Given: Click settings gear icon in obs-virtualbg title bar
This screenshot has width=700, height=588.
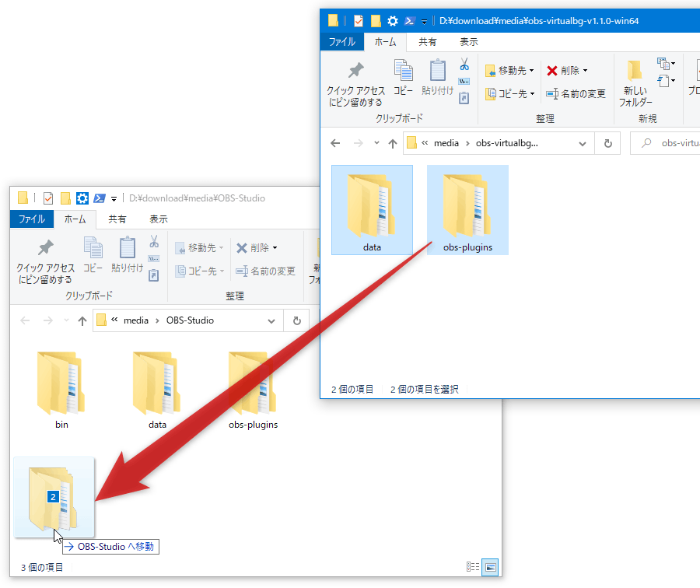Looking at the screenshot, I should (x=393, y=20).
